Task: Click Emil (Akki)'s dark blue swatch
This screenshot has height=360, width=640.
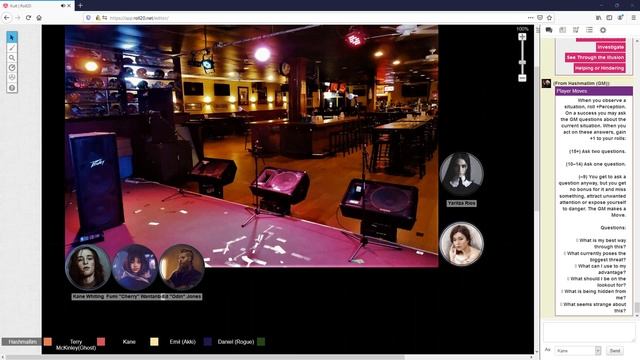Action: pyautogui.click(x=208, y=342)
